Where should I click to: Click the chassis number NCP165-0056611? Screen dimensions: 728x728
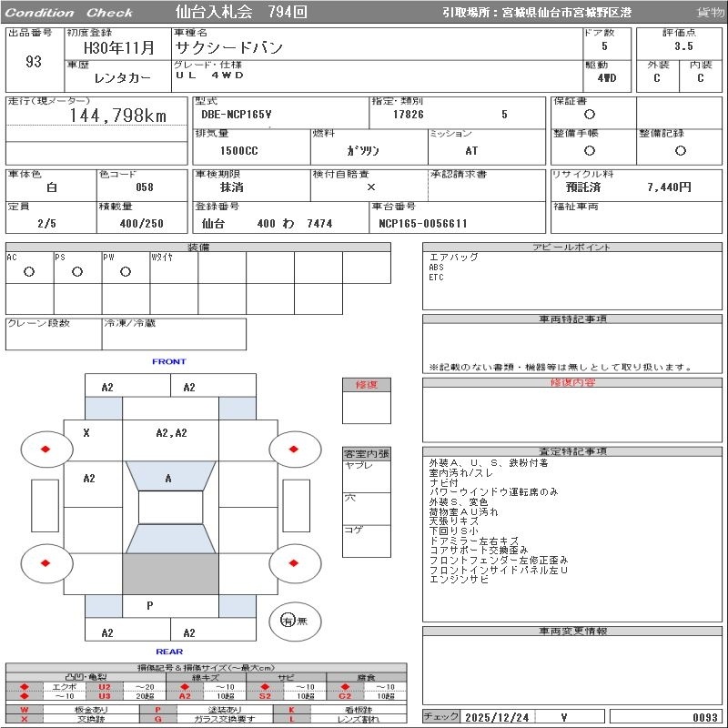420,223
